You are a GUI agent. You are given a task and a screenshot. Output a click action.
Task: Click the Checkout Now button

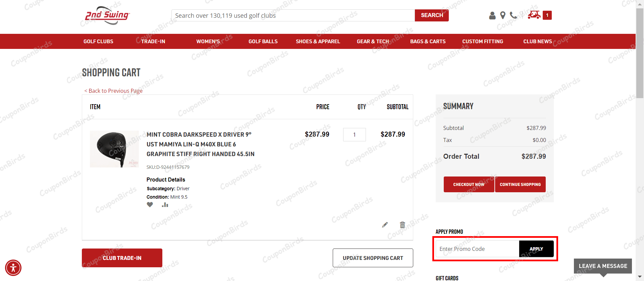coord(469,184)
